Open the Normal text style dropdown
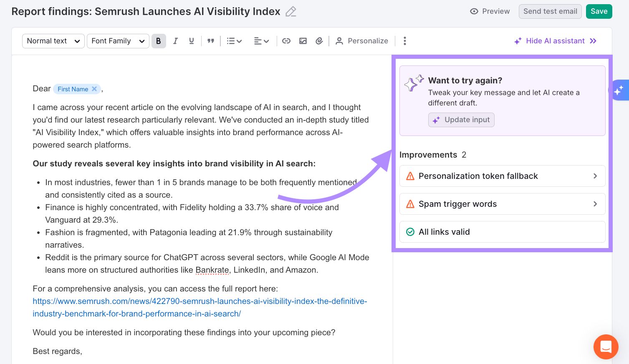The width and height of the screenshot is (629, 364). pos(53,40)
